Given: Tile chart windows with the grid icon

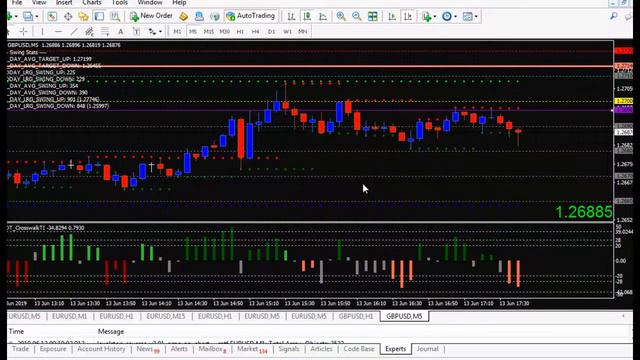Looking at the screenshot, I should click(373, 16).
